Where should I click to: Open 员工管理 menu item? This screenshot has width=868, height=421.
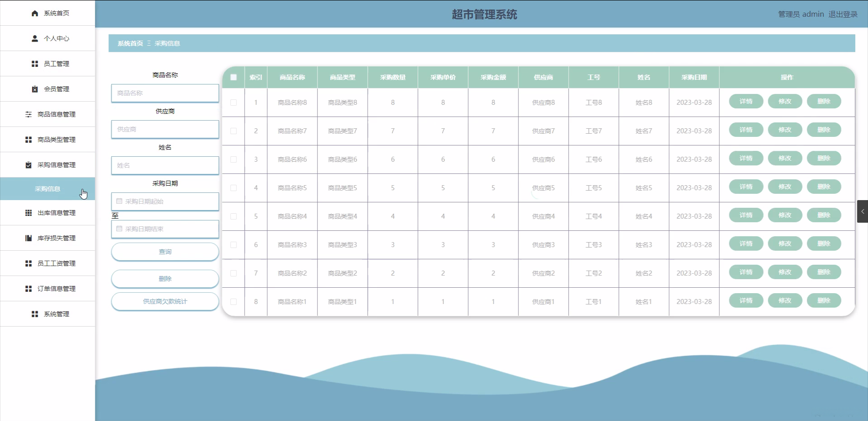pos(47,64)
